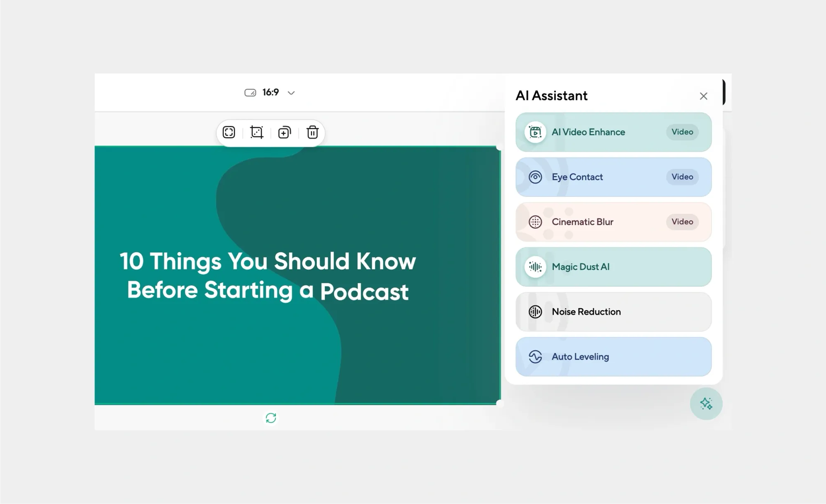This screenshot has width=826, height=504.
Task: Open the 16:9 aspect ratio dropdown
Action: pyautogui.click(x=271, y=92)
